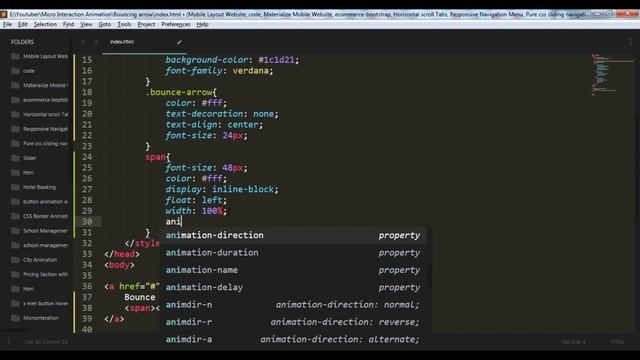Expand the Hotel Booking folder
The image size is (640, 360).
pos(39,187)
